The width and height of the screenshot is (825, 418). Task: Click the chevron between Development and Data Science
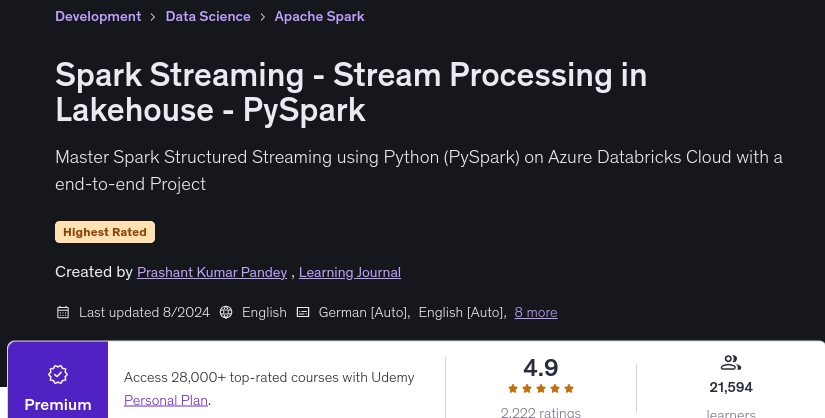153,17
